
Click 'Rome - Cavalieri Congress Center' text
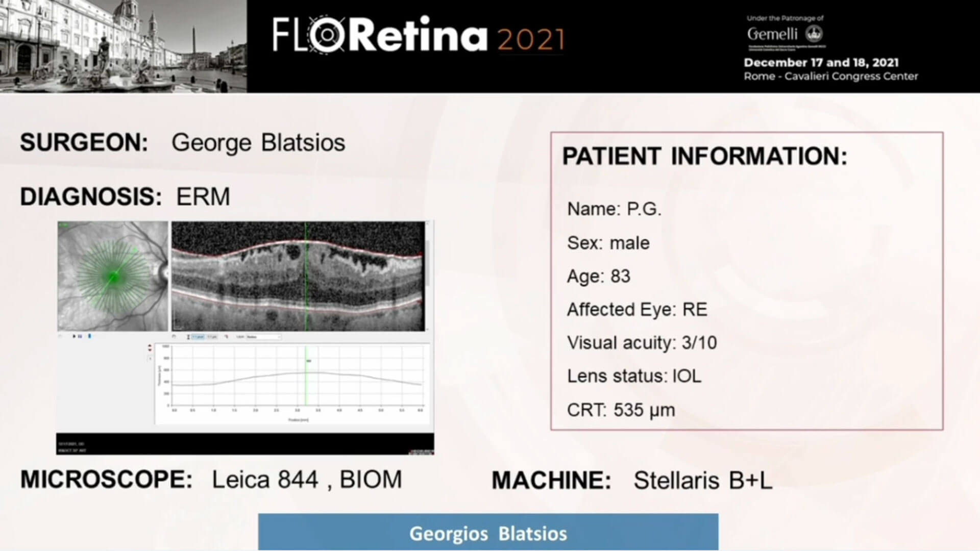tap(830, 77)
